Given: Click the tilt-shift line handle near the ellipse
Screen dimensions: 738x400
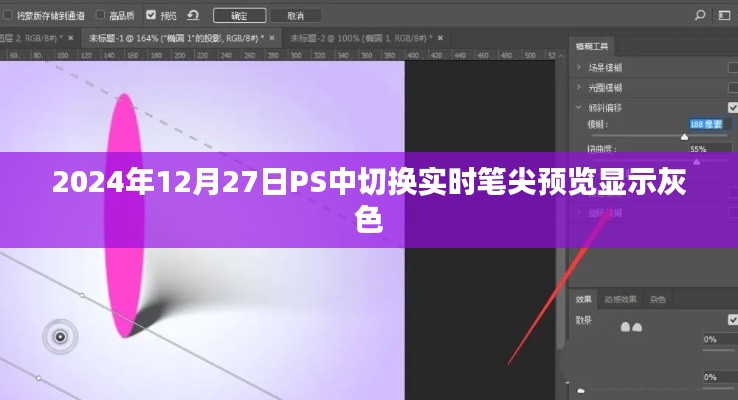Looking at the screenshot, I should click(x=82, y=295).
